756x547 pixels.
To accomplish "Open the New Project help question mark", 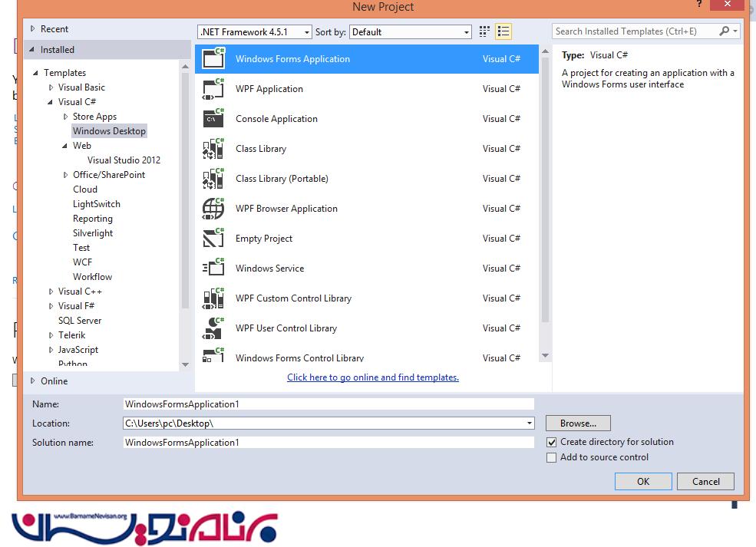I will (x=699, y=4).
